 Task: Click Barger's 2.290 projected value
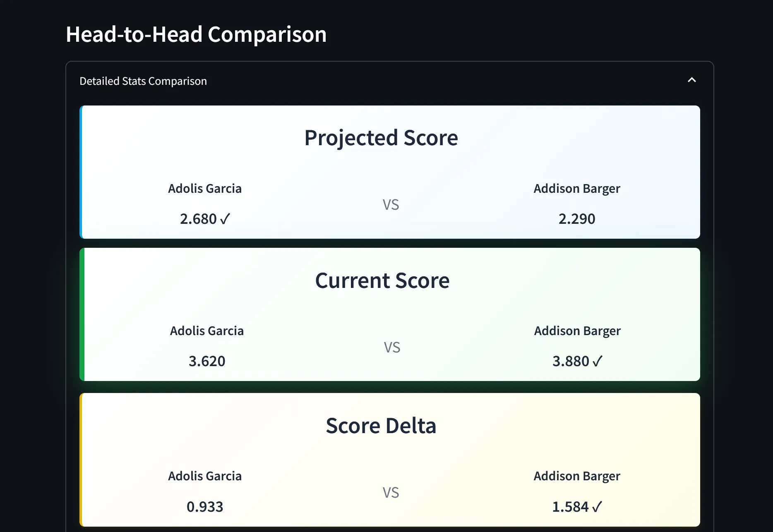pos(577,218)
